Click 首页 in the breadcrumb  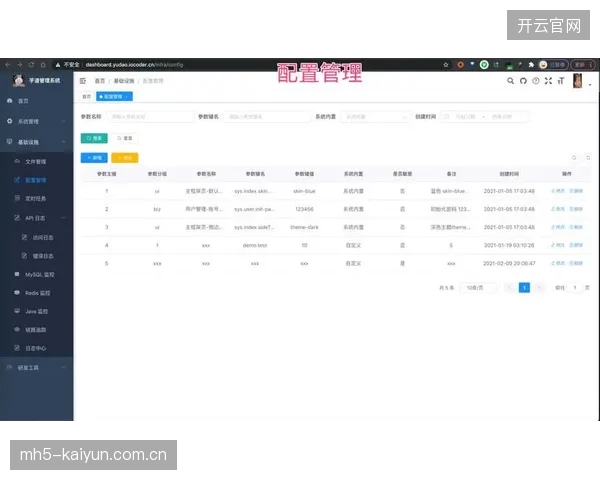tap(99, 81)
